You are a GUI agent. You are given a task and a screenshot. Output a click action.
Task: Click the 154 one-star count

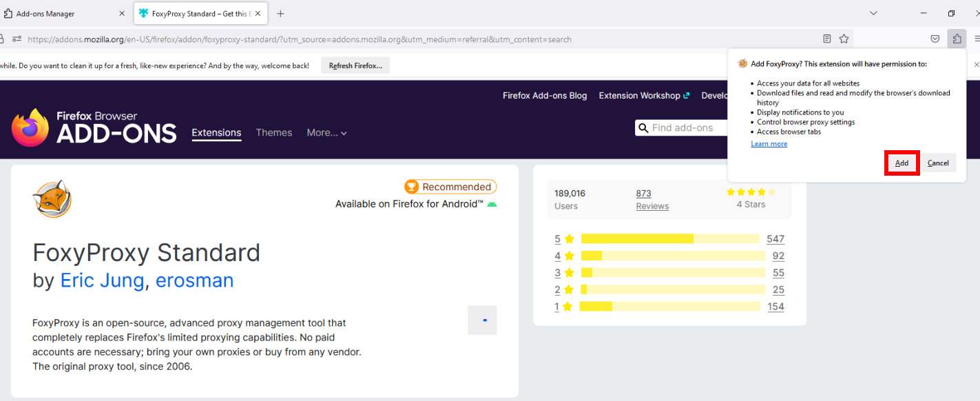(775, 307)
